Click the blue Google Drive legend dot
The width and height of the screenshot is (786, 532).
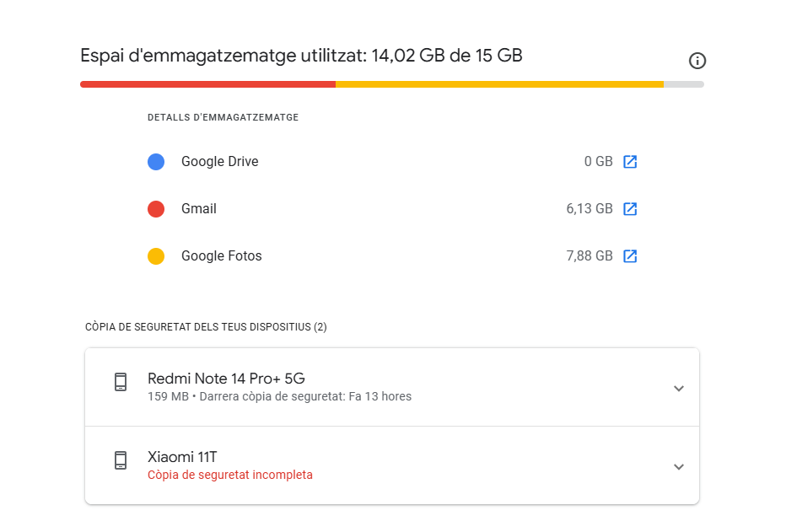pyautogui.click(x=156, y=162)
